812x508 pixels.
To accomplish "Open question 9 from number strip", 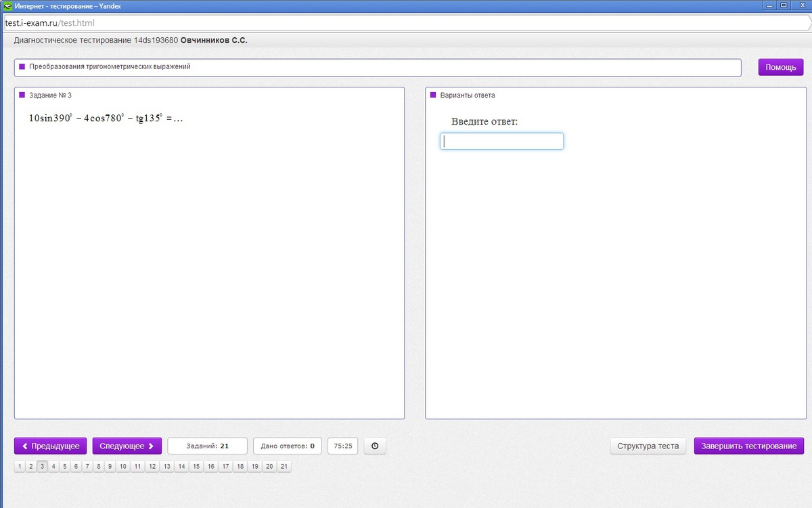I will (110, 466).
